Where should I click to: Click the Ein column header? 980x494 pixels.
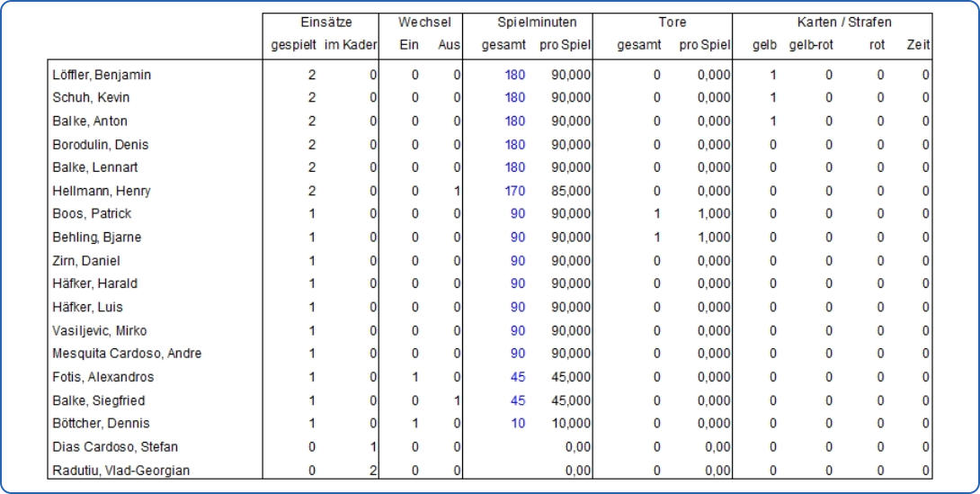pos(409,46)
